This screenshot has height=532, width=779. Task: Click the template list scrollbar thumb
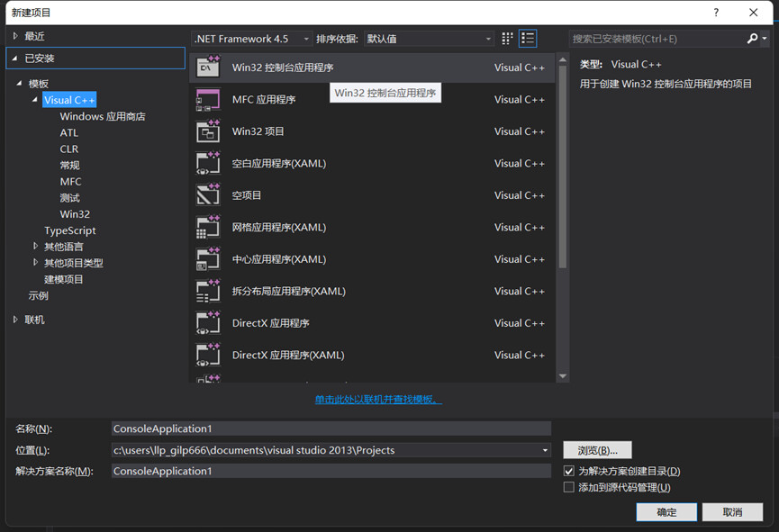tap(562, 167)
